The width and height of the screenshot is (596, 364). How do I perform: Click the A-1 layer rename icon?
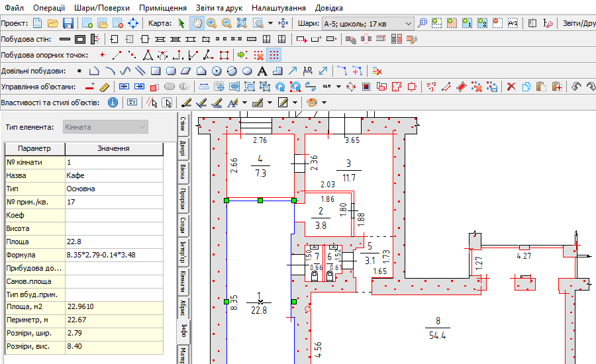(513, 23)
